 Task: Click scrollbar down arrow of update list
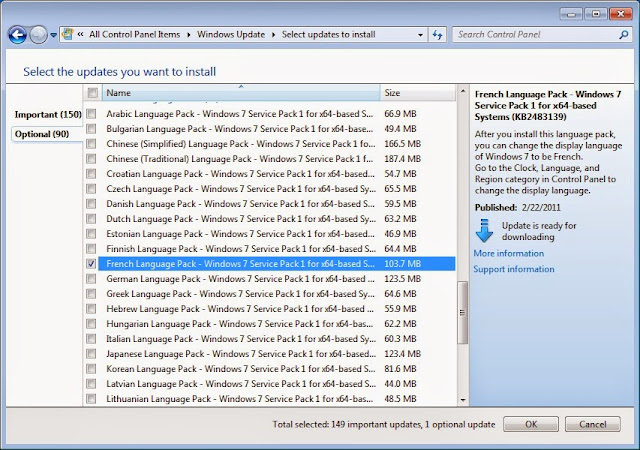[462, 400]
